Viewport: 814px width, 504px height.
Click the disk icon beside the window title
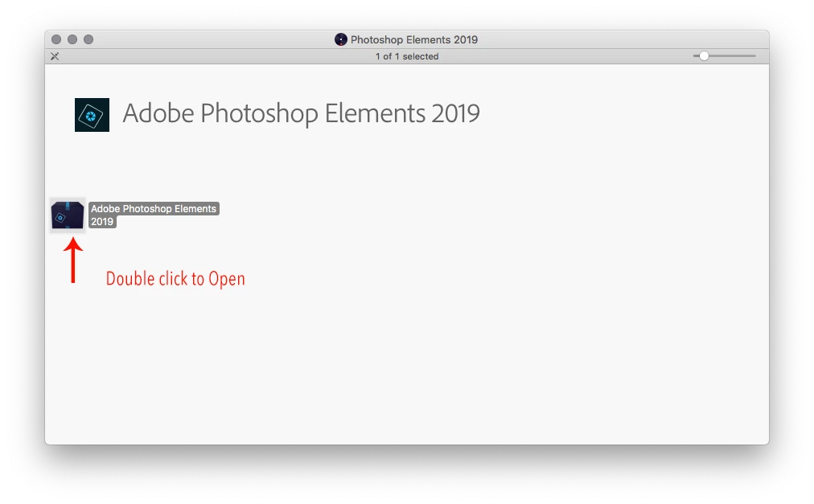coord(340,39)
